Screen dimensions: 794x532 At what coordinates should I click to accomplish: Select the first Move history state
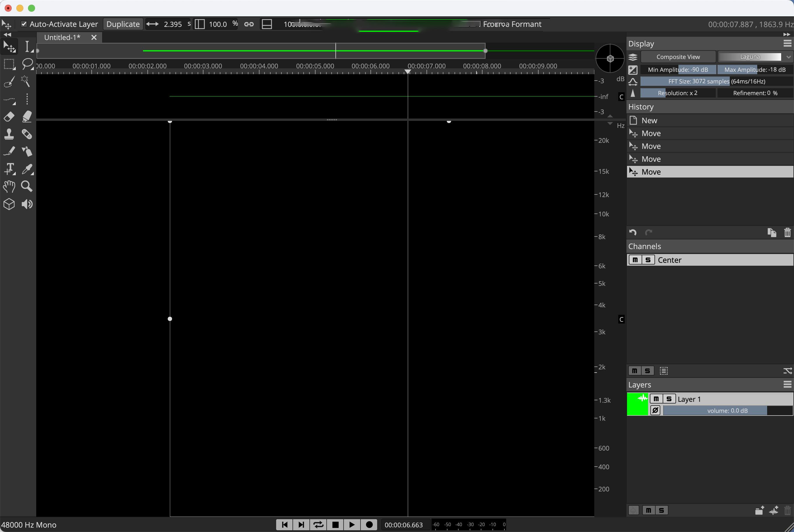[710, 133]
